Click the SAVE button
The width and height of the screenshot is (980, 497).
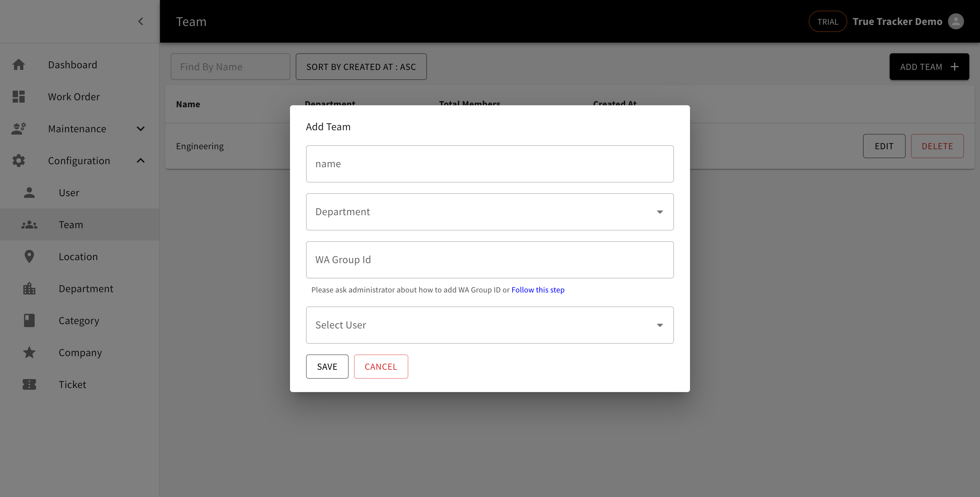(327, 366)
